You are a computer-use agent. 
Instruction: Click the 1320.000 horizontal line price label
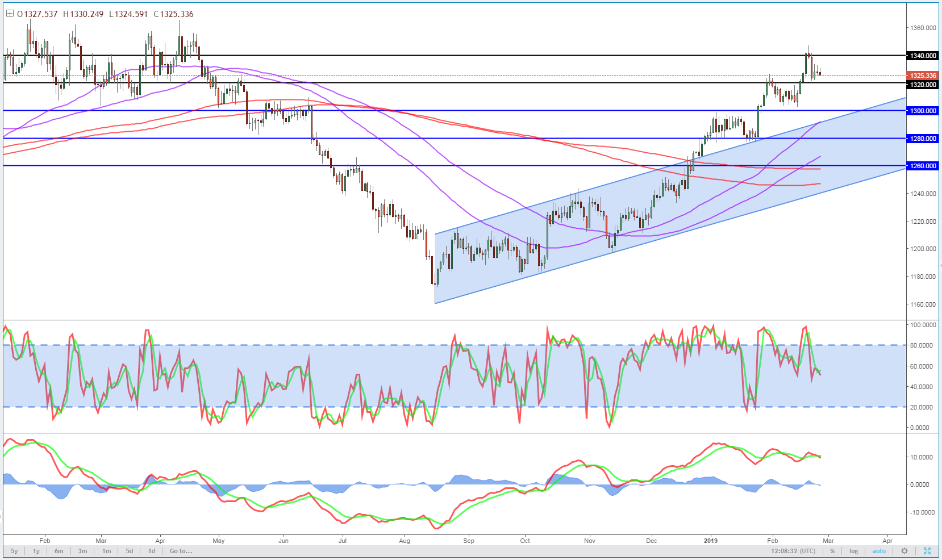click(923, 85)
